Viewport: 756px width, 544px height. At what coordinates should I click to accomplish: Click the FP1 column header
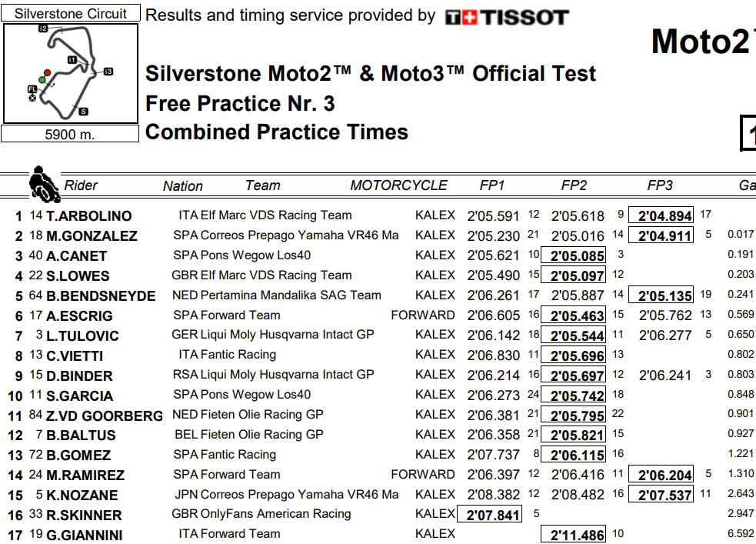click(x=492, y=185)
